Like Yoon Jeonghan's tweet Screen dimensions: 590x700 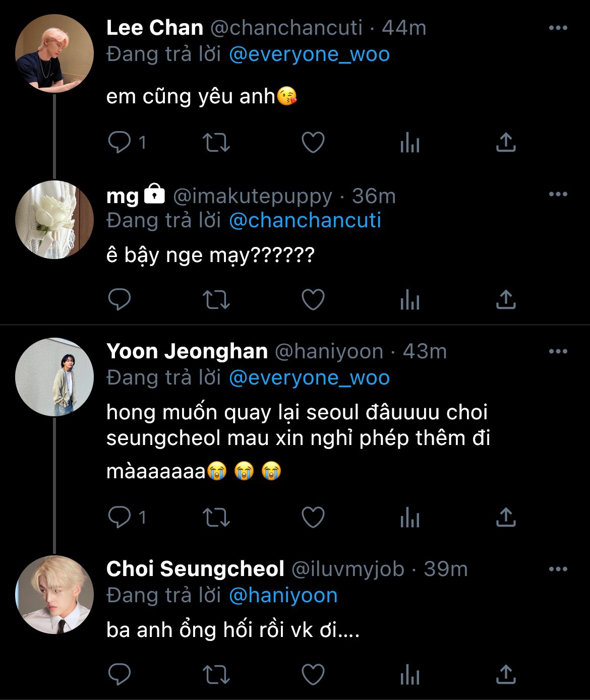point(313,517)
